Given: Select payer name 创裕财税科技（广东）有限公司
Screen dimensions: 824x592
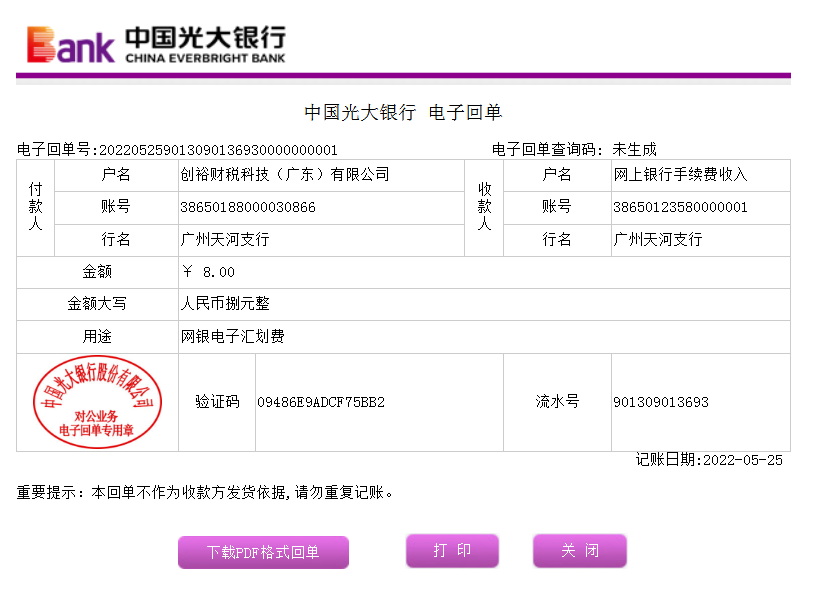Looking at the screenshot, I should pyautogui.click(x=284, y=175).
